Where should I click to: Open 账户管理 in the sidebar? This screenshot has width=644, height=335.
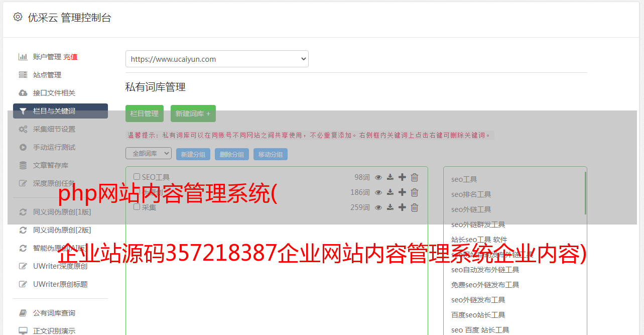[47, 57]
